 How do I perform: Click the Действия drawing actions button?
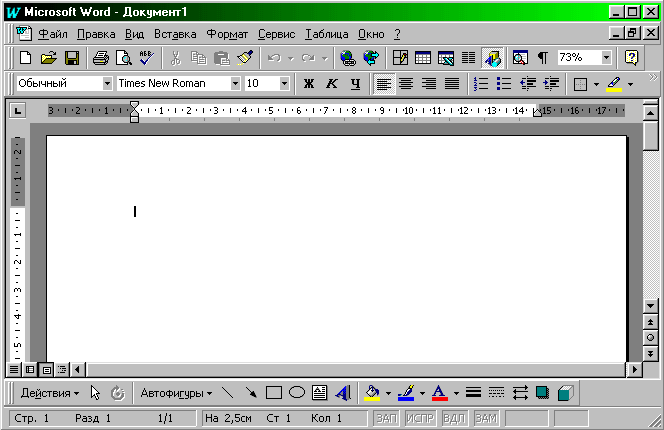point(50,393)
